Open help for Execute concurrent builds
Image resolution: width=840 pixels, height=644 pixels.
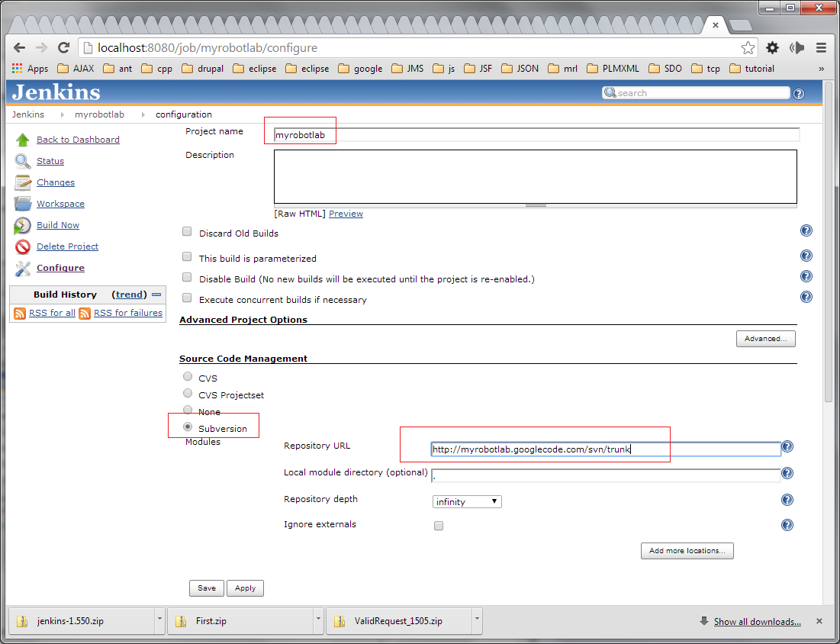click(x=806, y=297)
